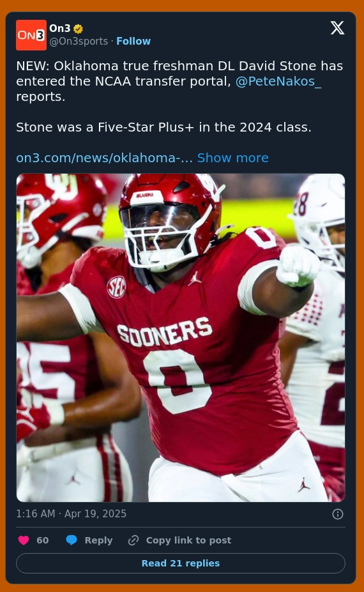Open the post info circle icon

(338, 514)
